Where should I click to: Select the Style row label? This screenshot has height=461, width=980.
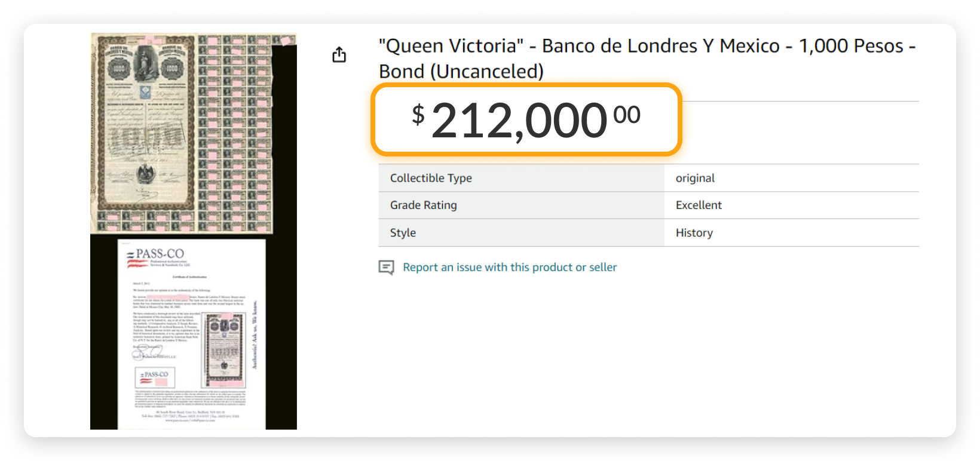click(x=403, y=232)
